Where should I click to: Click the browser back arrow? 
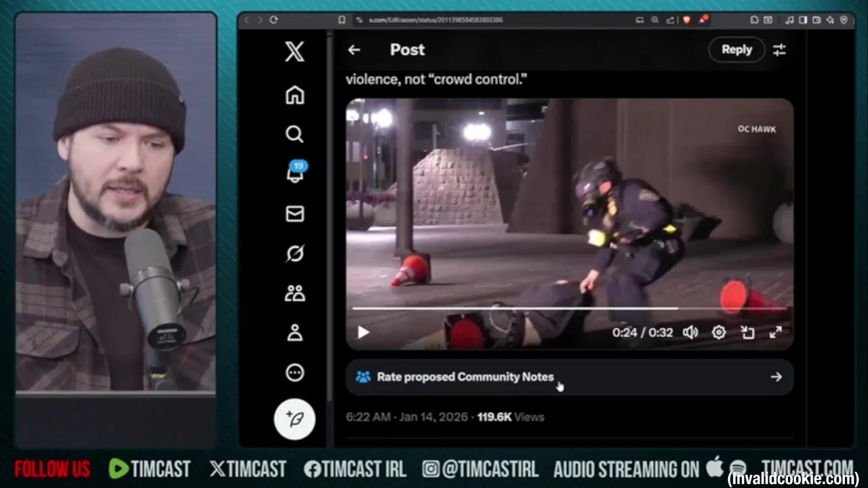(x=245, y=20)
